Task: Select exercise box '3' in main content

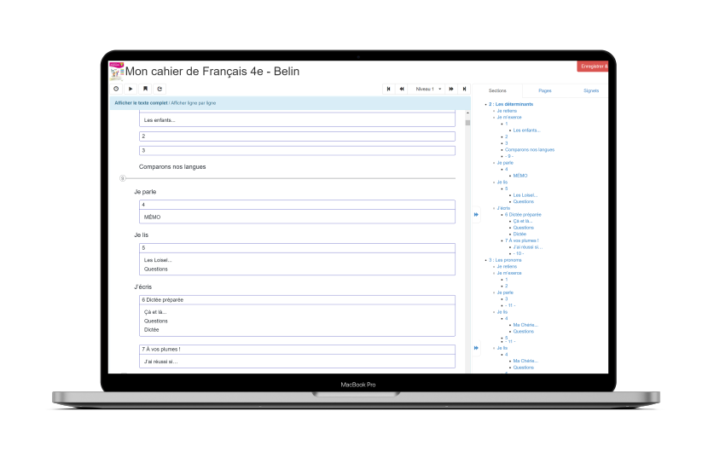Action: coord(297,151)
